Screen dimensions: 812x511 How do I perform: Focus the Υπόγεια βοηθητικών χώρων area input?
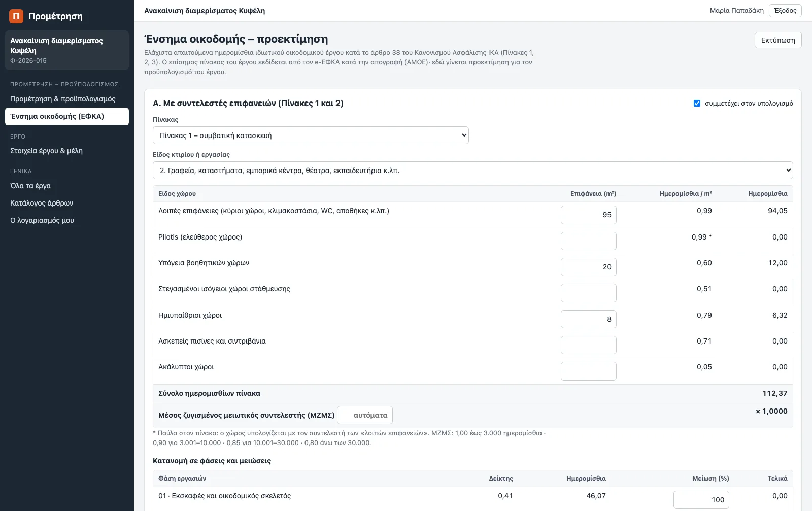588,267
